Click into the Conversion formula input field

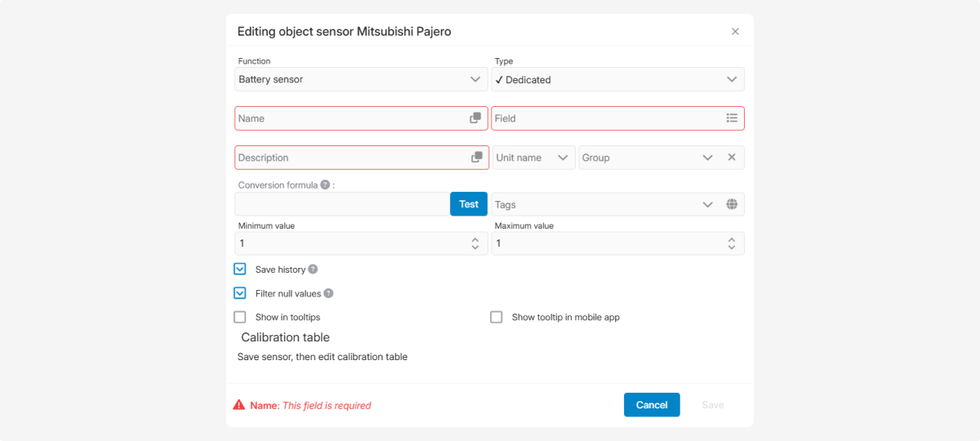click(341, 204)
